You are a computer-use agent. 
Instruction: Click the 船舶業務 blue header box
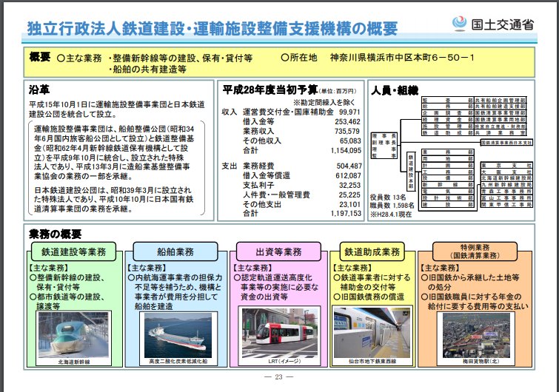[x=175, y=251]
